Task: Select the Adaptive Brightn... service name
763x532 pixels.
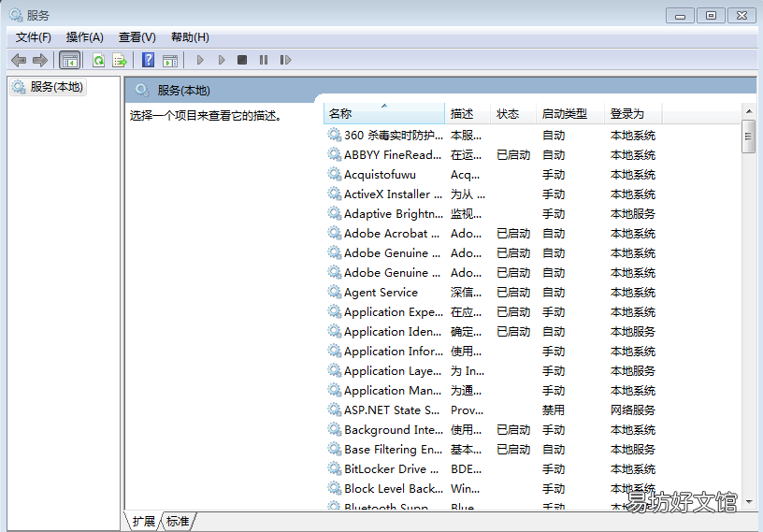Action: (x=393, y=214)
